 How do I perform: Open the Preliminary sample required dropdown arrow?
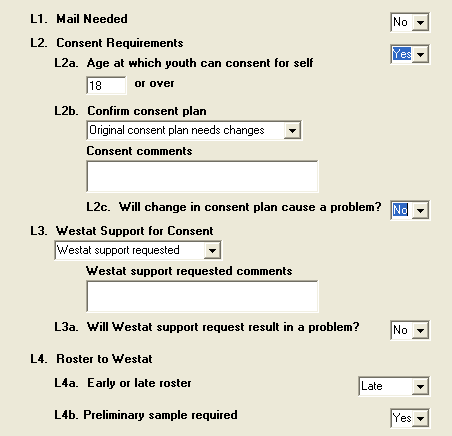click(420, 418)
